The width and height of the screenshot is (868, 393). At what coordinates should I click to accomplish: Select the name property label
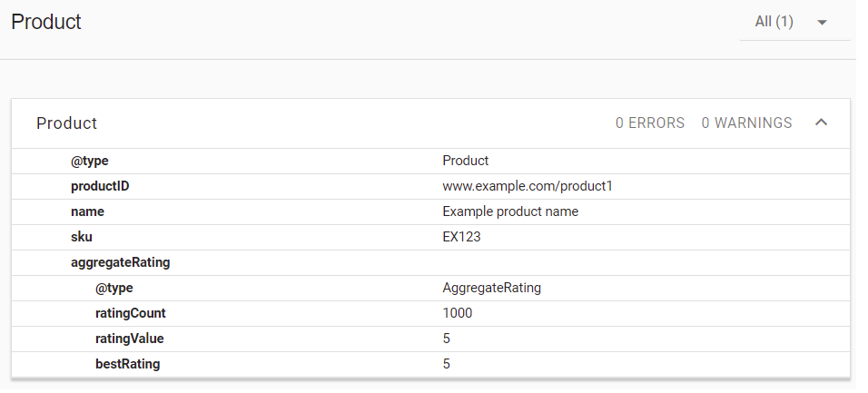click(x=87, y=211)
